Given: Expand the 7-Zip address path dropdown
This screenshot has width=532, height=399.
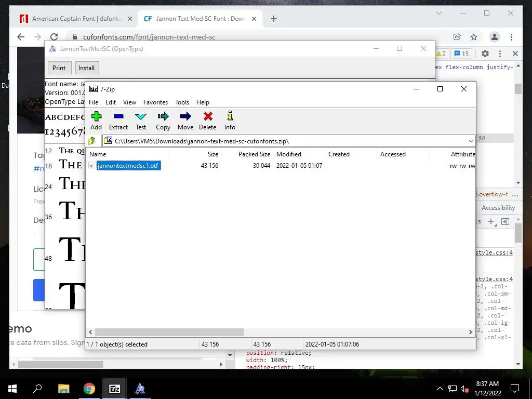Looking at the screenshot, I should click(x=471, y=141).
